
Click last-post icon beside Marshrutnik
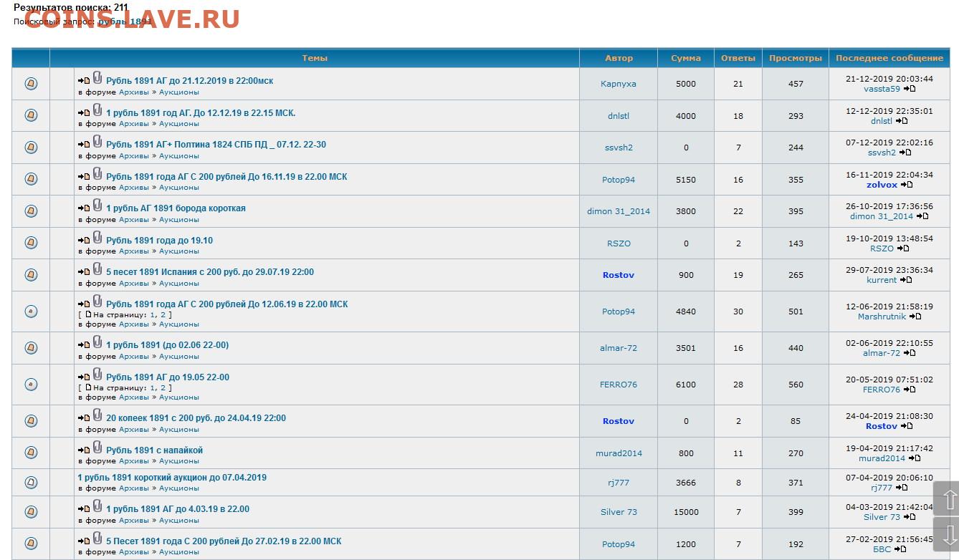pos(915,317)
